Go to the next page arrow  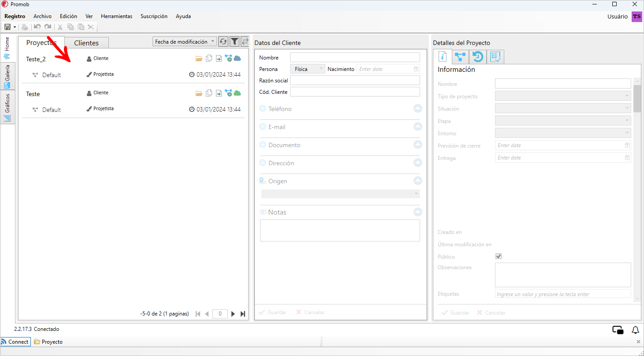pos(233,314)
